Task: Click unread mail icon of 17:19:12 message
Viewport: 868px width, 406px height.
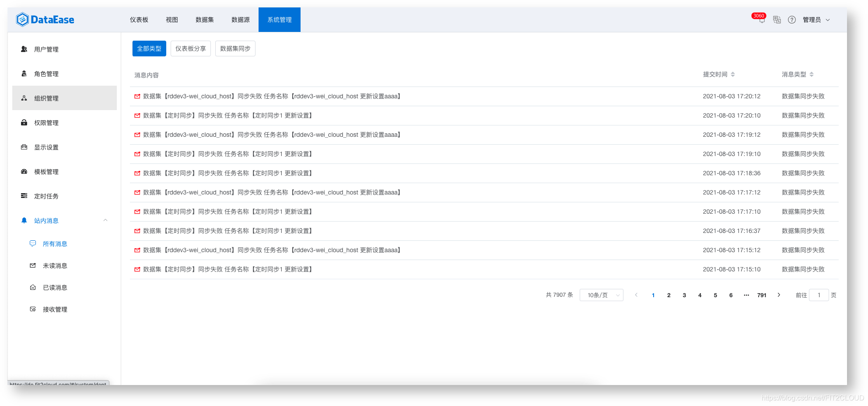Action: (137, 135)
